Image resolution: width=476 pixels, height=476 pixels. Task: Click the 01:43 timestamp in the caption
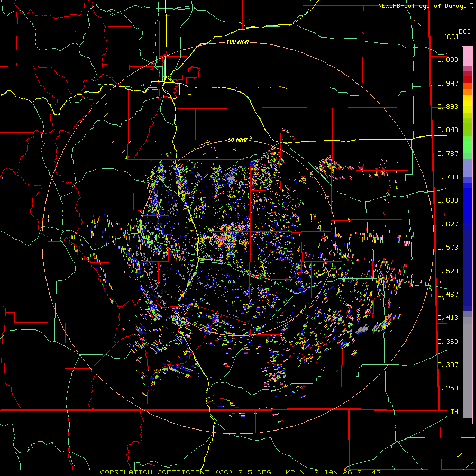(x=369, y=472)
